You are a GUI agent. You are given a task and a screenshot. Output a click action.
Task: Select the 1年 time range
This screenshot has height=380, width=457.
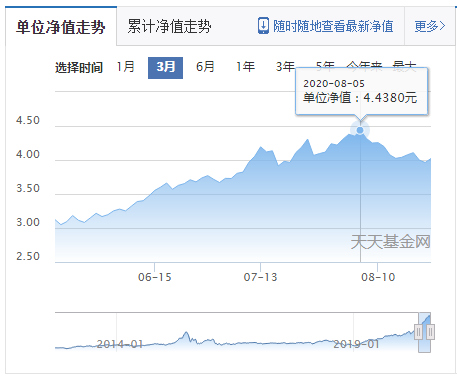pyautogui.click(x=245, y=67)
